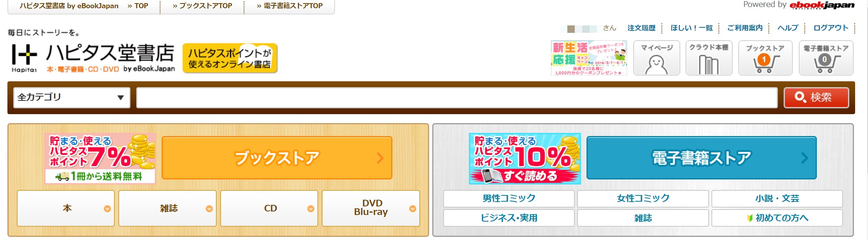Open the 注文履歴 link

(x=642, y=28)
